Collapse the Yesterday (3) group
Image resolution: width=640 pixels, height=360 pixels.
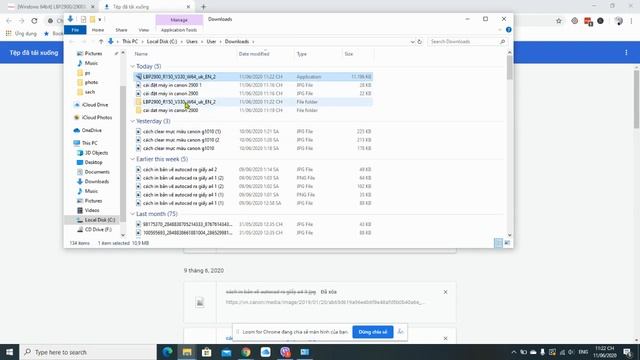(132, 121)
